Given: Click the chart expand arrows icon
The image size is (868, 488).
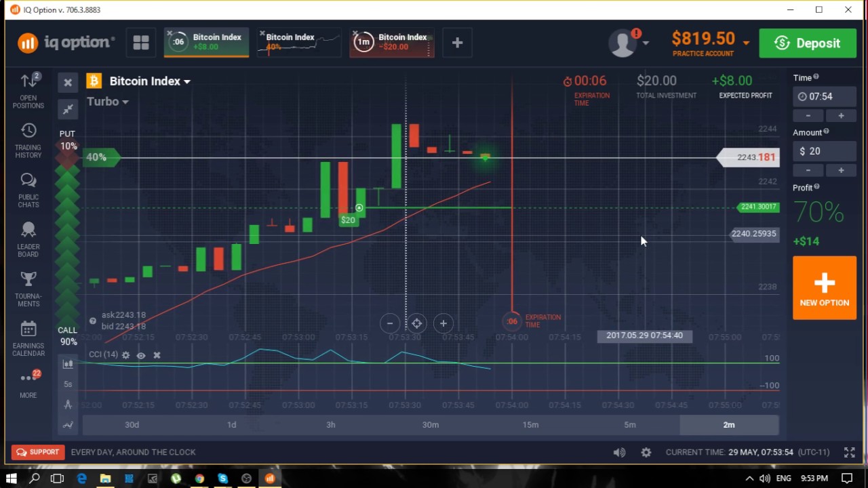Looking at the screenshot, I should (68, 108).
